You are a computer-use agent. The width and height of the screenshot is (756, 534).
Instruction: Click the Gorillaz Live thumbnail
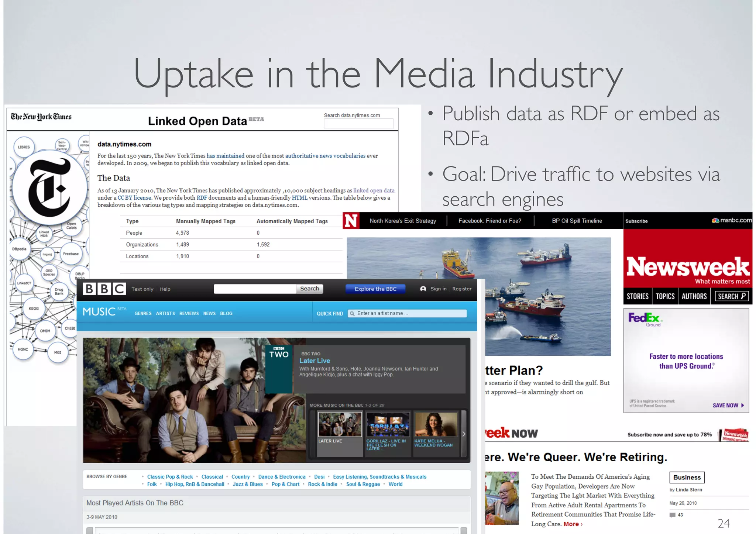tap(388, 424)
